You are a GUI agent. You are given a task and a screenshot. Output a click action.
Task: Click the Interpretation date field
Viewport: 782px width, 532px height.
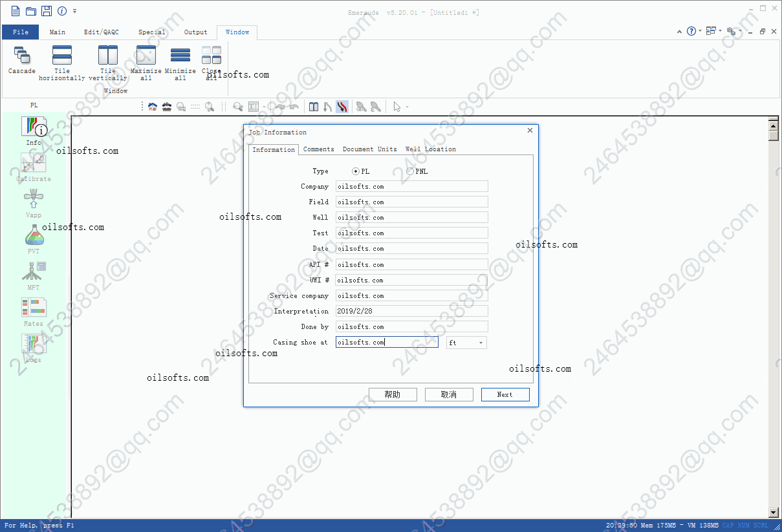(412, 311)
